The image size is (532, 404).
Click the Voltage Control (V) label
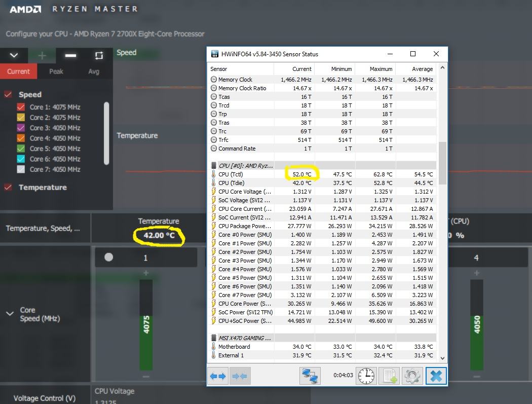tap(45, 398)
